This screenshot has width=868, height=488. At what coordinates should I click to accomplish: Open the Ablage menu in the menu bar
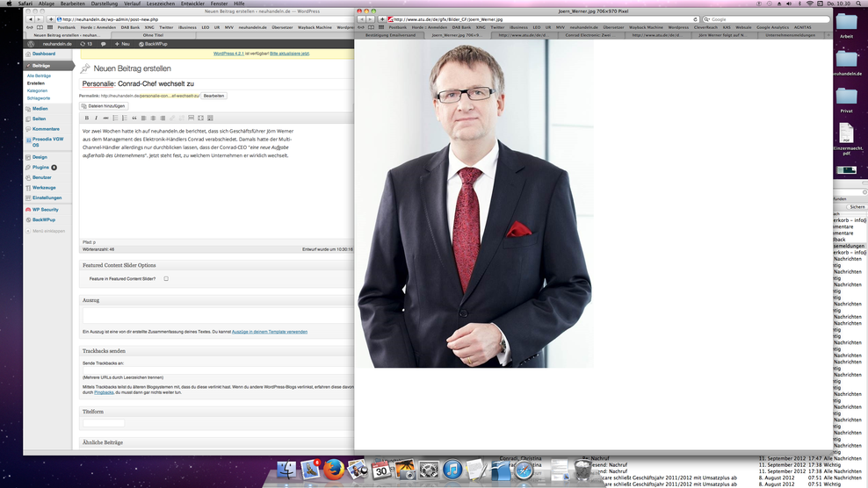click(x=47, y=4)
